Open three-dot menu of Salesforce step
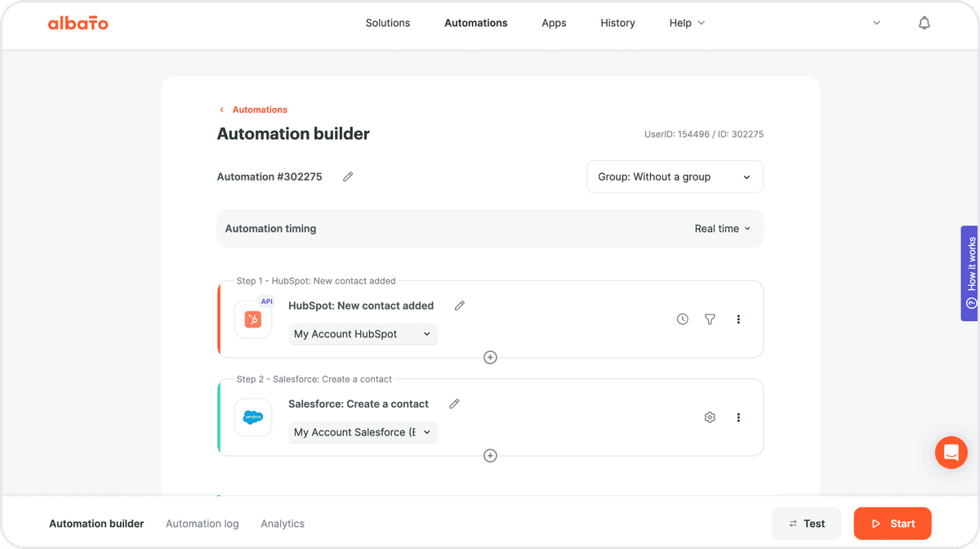Image resolution: width=980 pixels, height=549 pixels. pyautogui.click(x=738, y=417)
